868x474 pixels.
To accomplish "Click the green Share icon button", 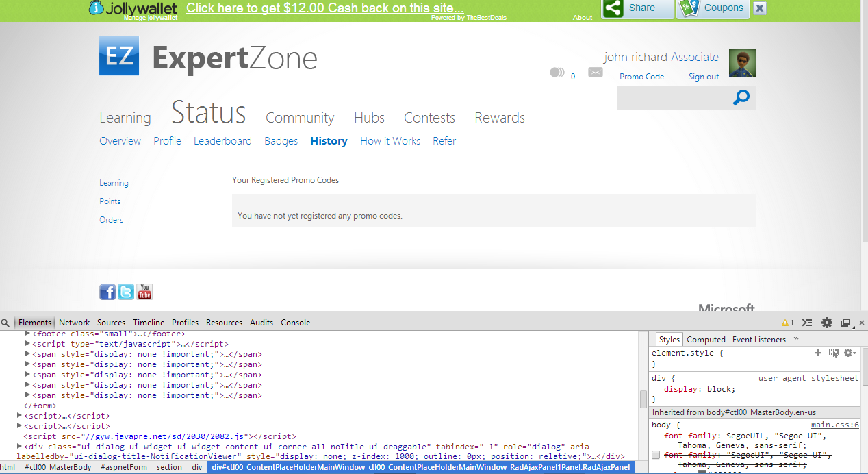I will click(614, 8).
